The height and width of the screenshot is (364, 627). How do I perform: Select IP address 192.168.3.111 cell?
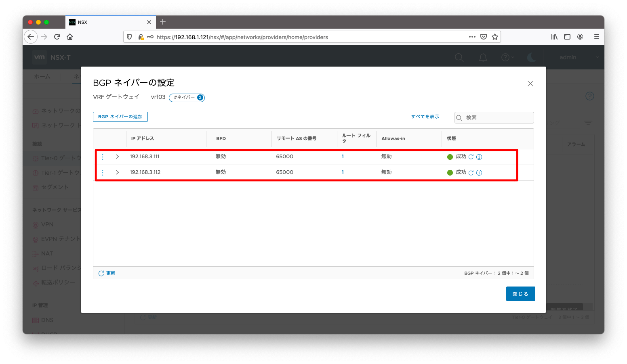pyautogui.click(x=145, y=157)
